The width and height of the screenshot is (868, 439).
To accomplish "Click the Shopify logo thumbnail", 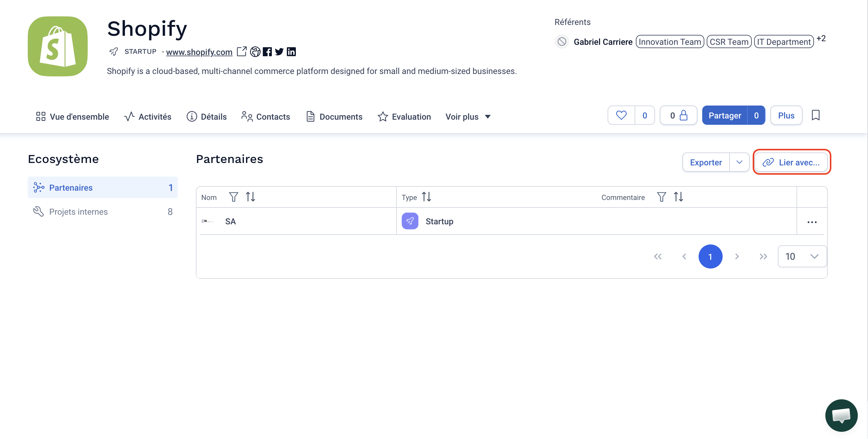I will pyautogui.click(x=58, y=46).
